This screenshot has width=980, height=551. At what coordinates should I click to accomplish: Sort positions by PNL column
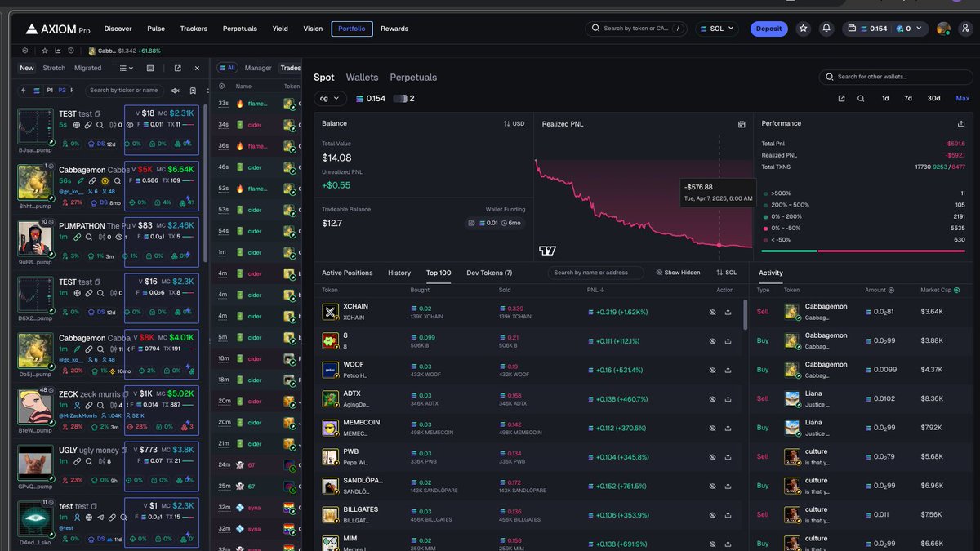(x=597, y=290)
